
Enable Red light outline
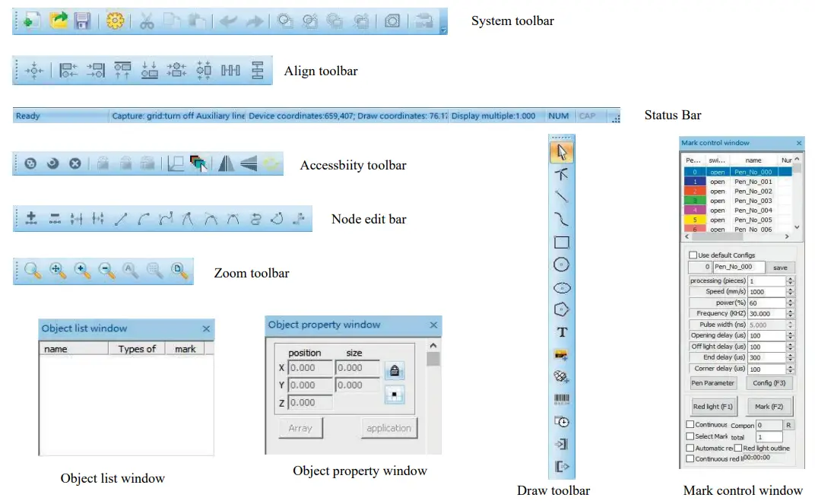pos(738,448)
